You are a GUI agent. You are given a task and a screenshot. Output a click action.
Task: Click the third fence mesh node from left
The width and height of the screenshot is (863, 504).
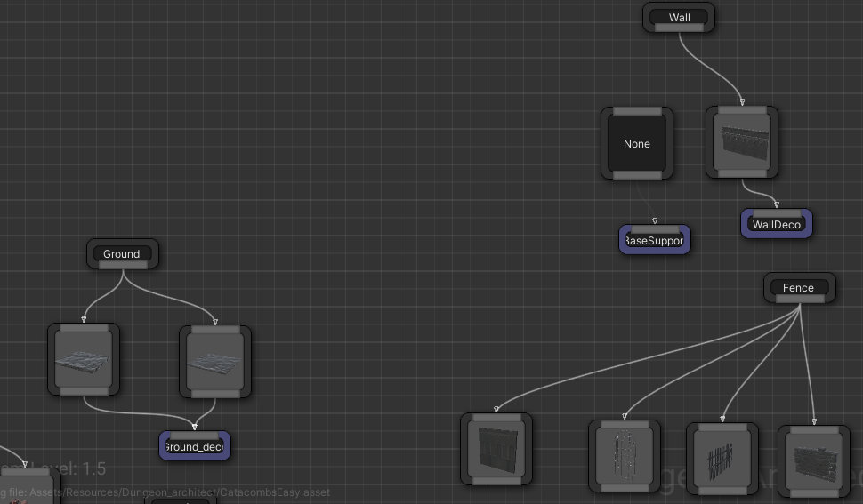click(x=722, y=460)
